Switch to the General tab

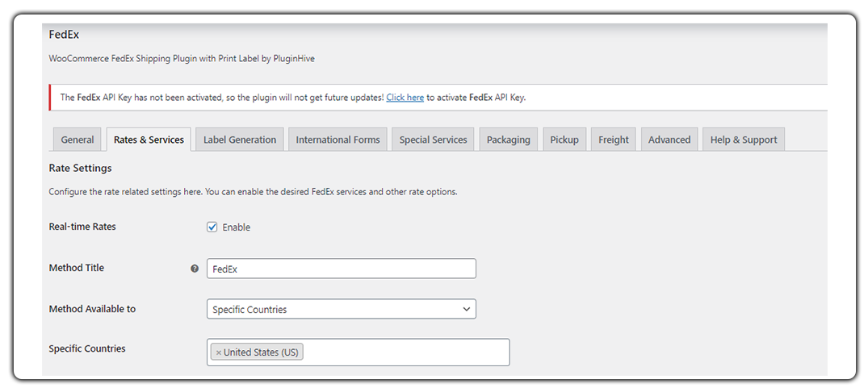pos(78,140)
